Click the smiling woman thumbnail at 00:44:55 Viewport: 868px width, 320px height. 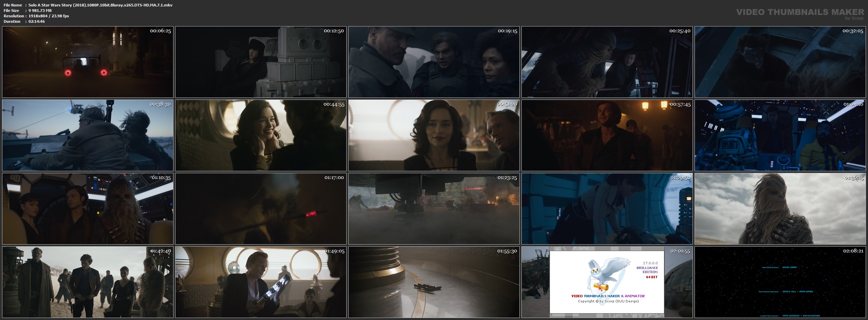261,135
